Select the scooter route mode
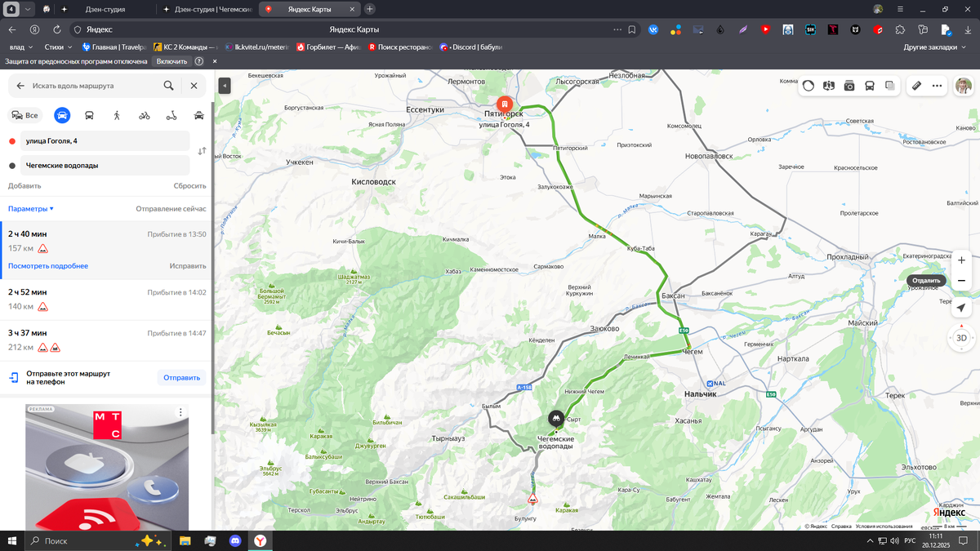Screen dimensions: 980x551 click(x=171, y=115)
